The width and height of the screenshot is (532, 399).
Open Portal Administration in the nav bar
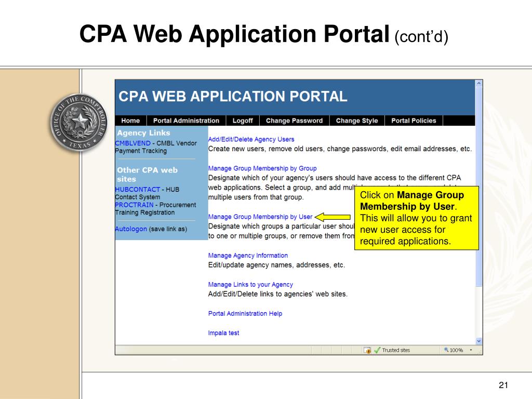point(187,121)
